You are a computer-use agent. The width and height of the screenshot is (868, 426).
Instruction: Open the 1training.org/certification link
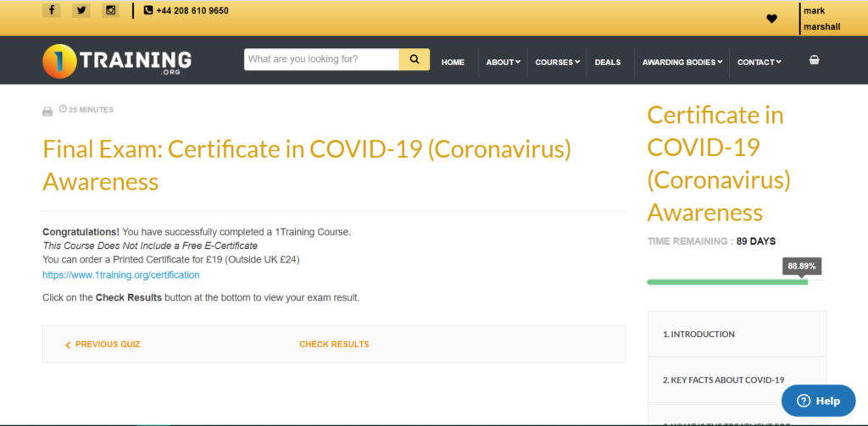(x=121, y=275)
